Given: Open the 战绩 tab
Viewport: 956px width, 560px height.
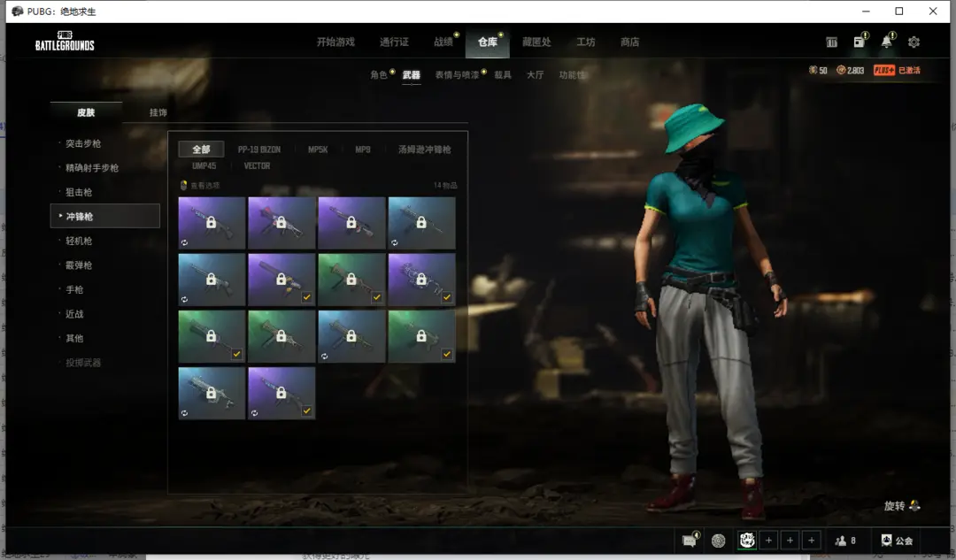Looking at the screenshot, I should point(443,42).
